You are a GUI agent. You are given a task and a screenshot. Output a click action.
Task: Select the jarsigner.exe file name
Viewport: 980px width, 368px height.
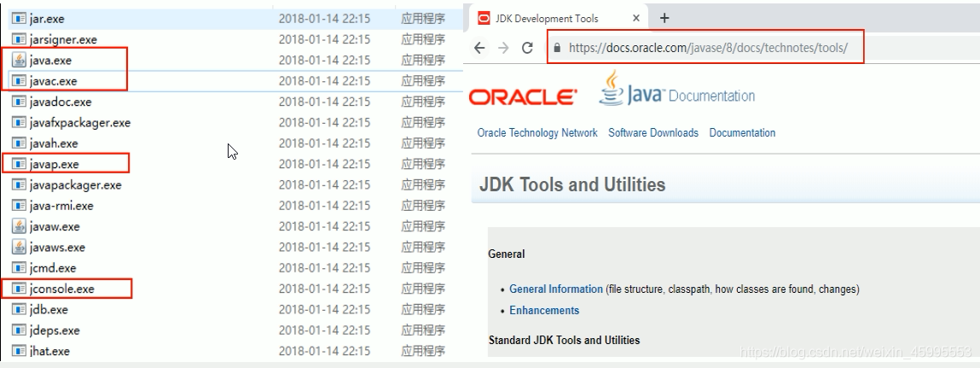coord(63,39)
